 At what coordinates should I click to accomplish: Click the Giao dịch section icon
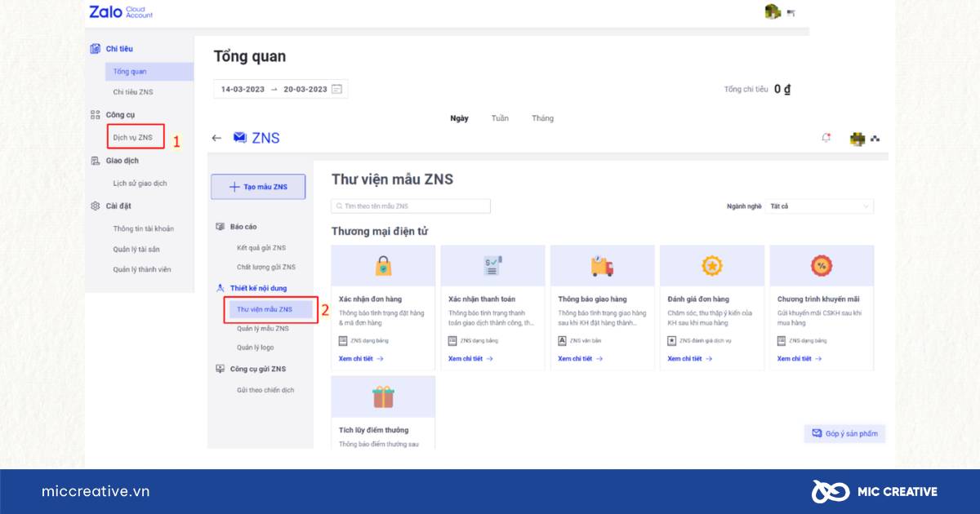point(96,161)
